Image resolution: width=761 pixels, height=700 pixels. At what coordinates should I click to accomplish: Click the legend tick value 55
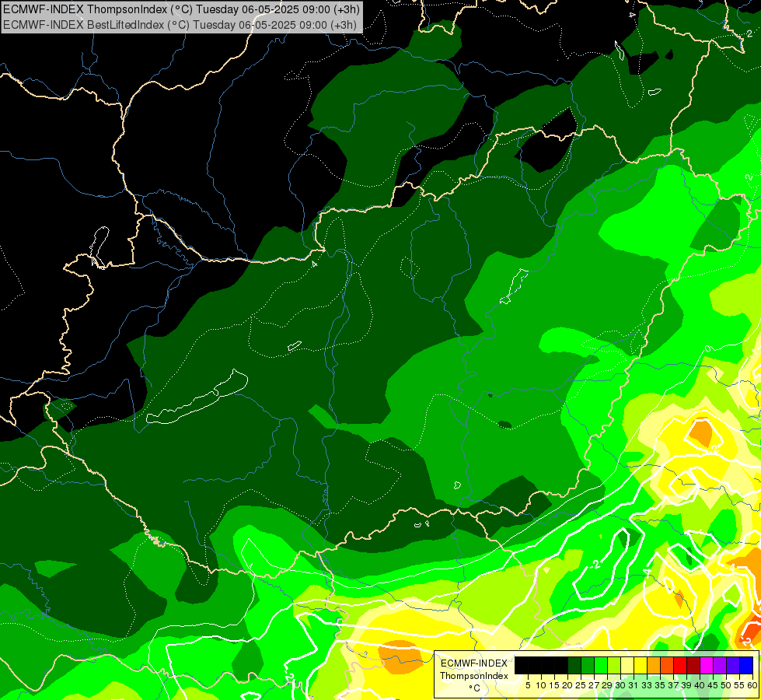(x=740, y=685)
